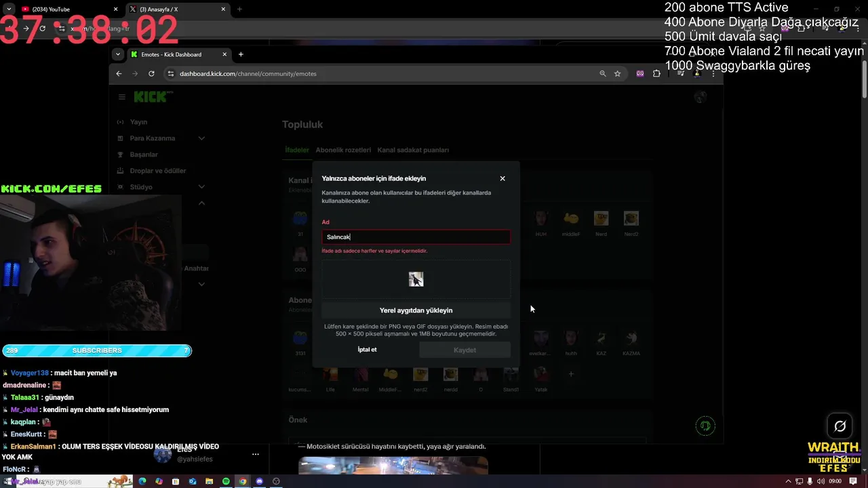This screenshot has width=868, height=488.
Task: Close the Emotes - Kick Dashboard tab
Action: coord(224,54)
